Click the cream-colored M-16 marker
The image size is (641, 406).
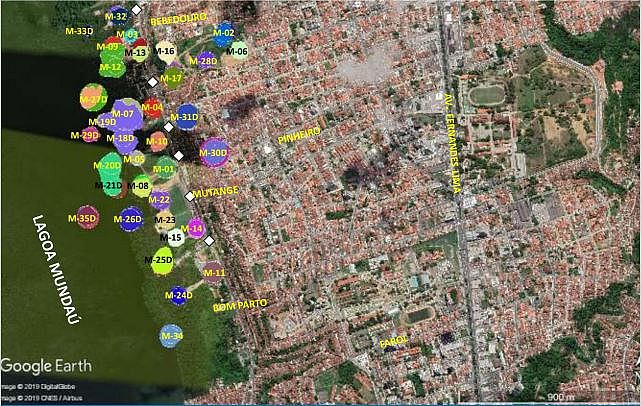click(166, 51)
